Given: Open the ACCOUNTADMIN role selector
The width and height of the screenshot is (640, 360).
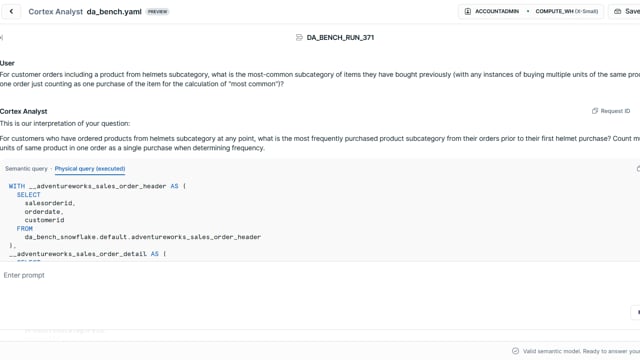Looking at the screenshot, I should (x=492, y=11).
